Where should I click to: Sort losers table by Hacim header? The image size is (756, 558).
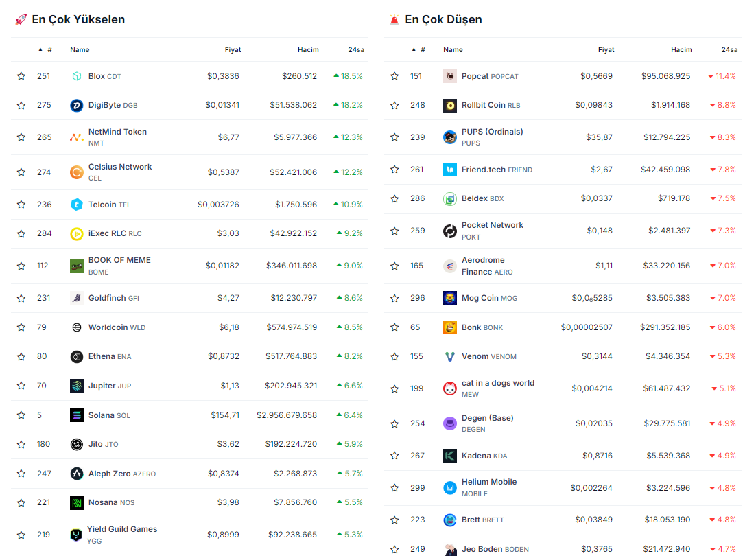[681, 50]
